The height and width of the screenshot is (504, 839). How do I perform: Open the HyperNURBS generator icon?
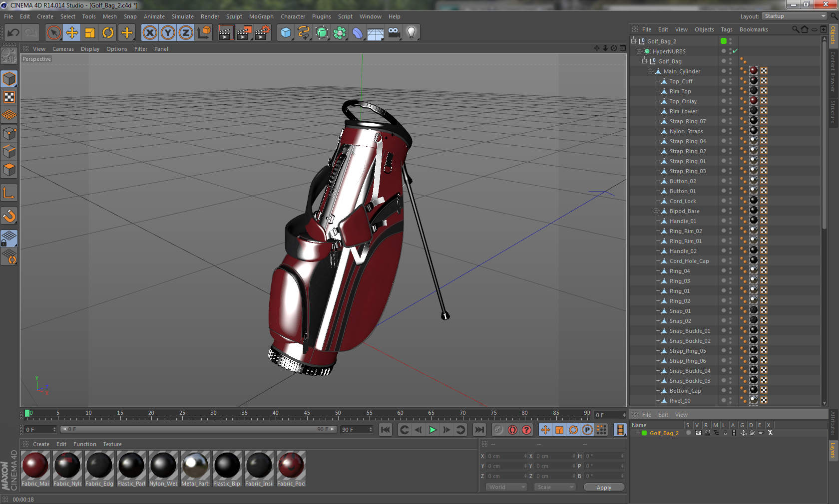[322, 33]
